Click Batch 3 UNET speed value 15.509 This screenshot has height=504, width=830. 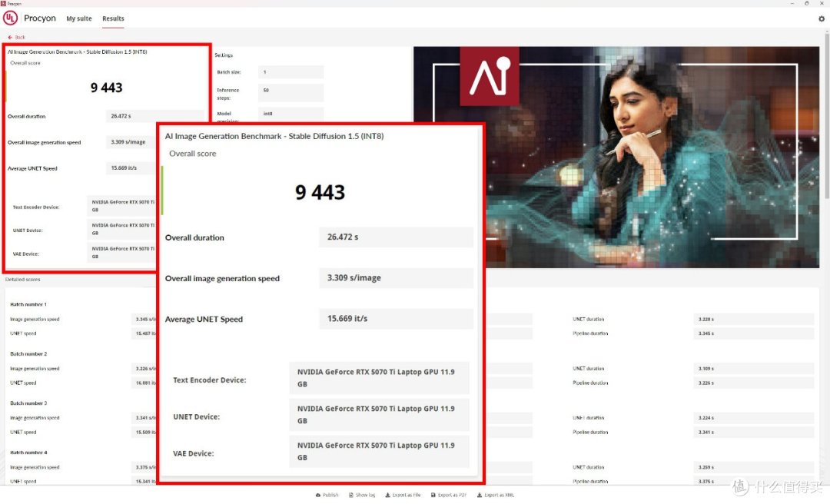click(144, 432)
